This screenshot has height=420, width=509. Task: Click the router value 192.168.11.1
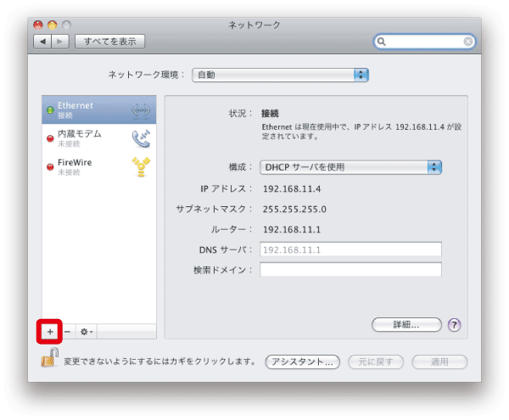point(292,230)
